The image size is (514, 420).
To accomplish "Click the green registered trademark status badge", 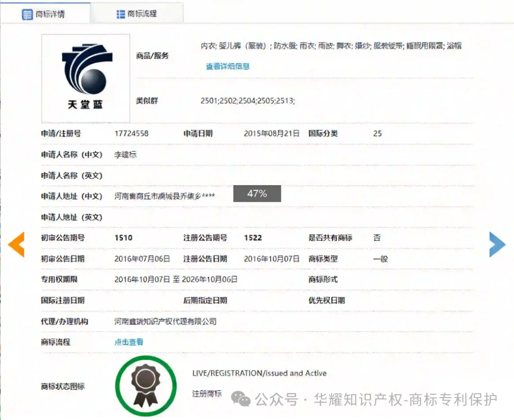I will 146,386.
